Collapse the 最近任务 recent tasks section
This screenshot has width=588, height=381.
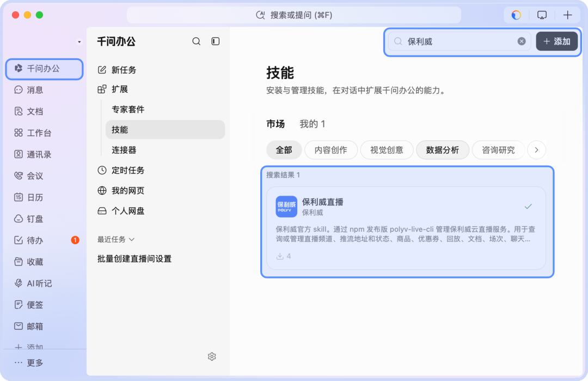click(x=116, y=239)
